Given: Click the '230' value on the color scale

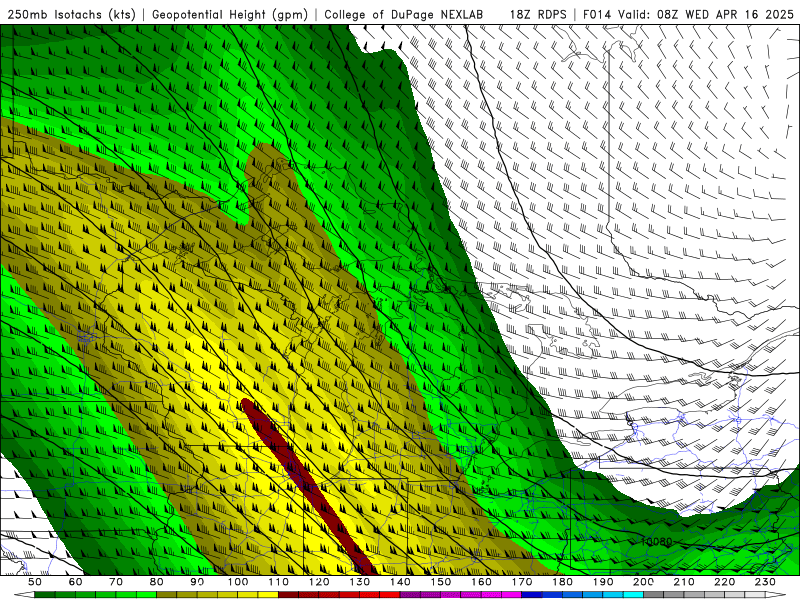Looking at the screenshot, I should pos(766,582).
